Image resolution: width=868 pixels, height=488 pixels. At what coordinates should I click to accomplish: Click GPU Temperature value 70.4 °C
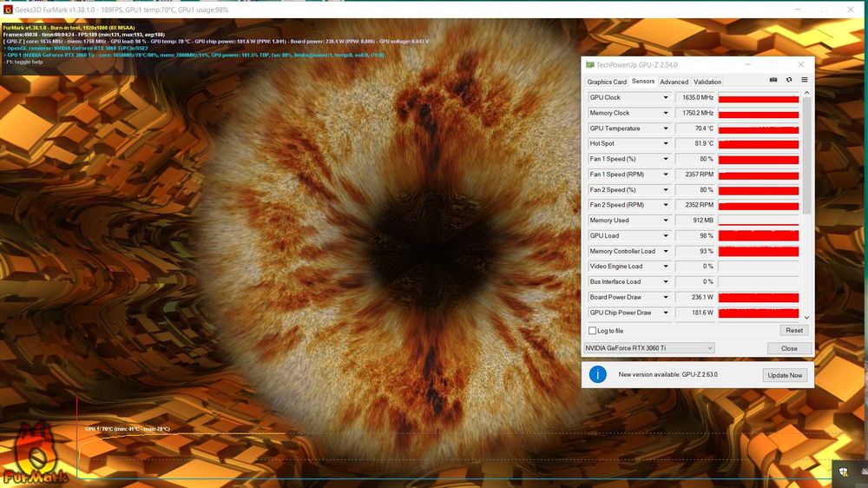pyautogui.click(x=694, y=129)
